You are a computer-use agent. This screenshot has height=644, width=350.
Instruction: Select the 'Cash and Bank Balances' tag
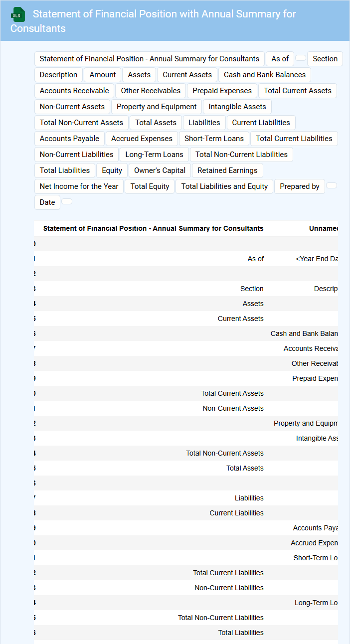point(264,75)
